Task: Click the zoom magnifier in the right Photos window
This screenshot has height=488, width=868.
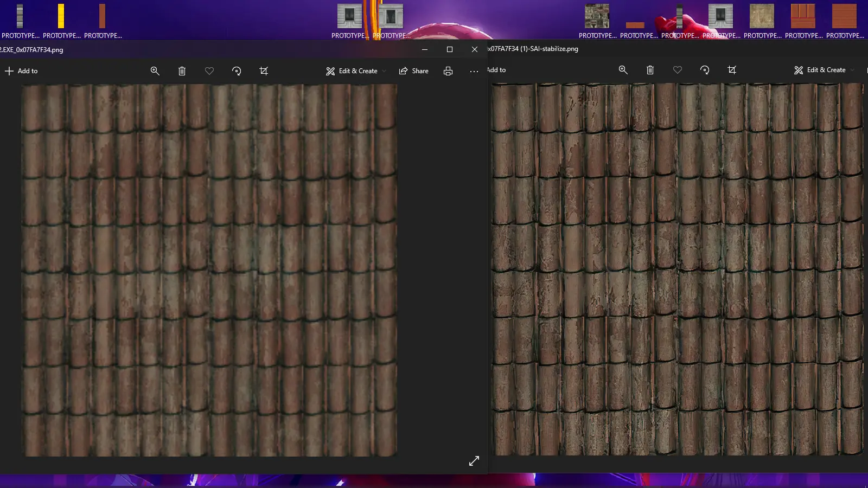Action: (623, 70)
